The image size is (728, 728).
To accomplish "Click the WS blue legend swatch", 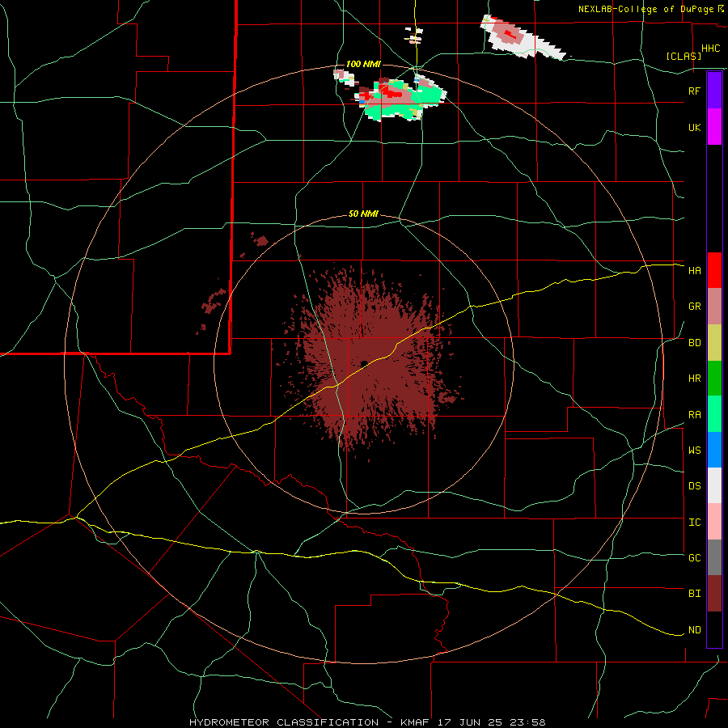I will 714,450.
